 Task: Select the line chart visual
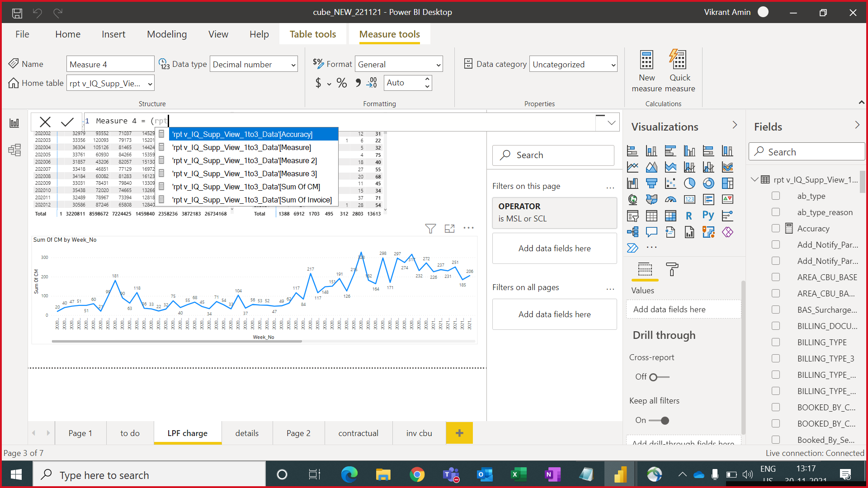click(x=632, y=167)
